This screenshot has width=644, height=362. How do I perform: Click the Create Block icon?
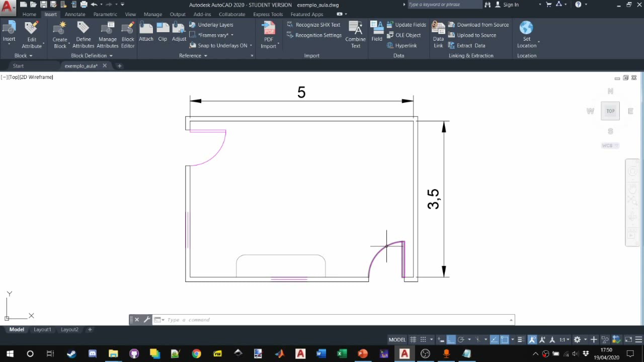(60, 35)
